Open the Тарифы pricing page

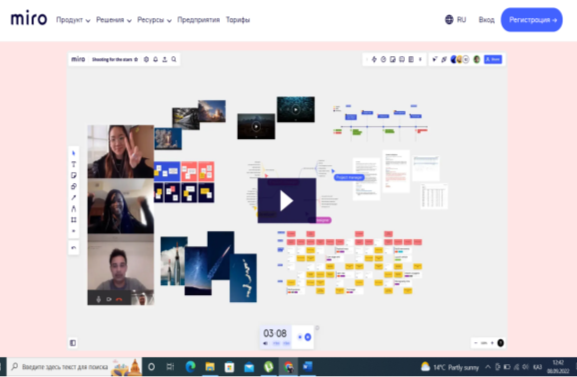coord(238,20)
